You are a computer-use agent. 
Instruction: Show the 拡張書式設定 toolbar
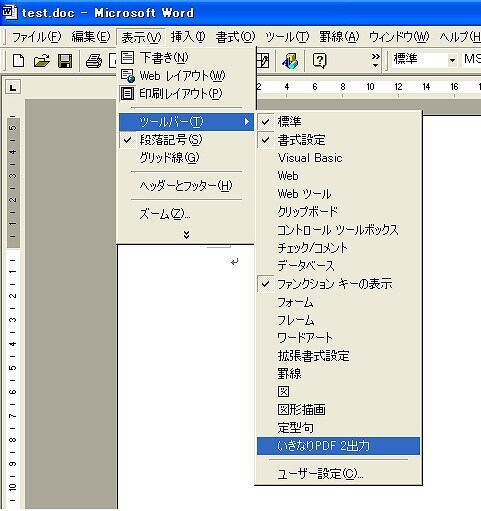(338, 356)
